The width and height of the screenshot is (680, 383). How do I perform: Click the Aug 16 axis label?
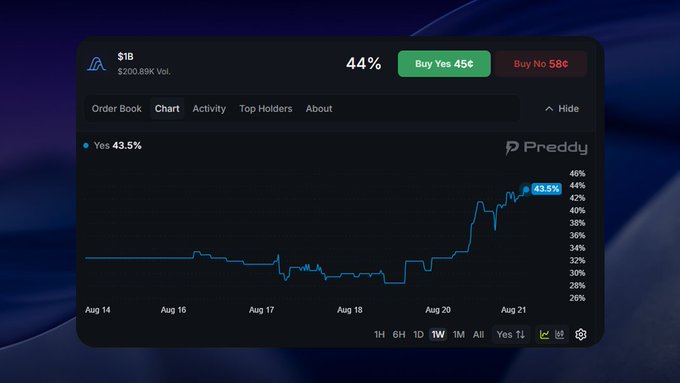(x=173, y=310)
